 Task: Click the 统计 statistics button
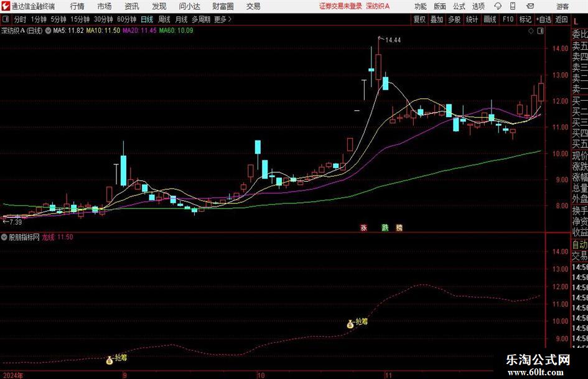point(472,19)
